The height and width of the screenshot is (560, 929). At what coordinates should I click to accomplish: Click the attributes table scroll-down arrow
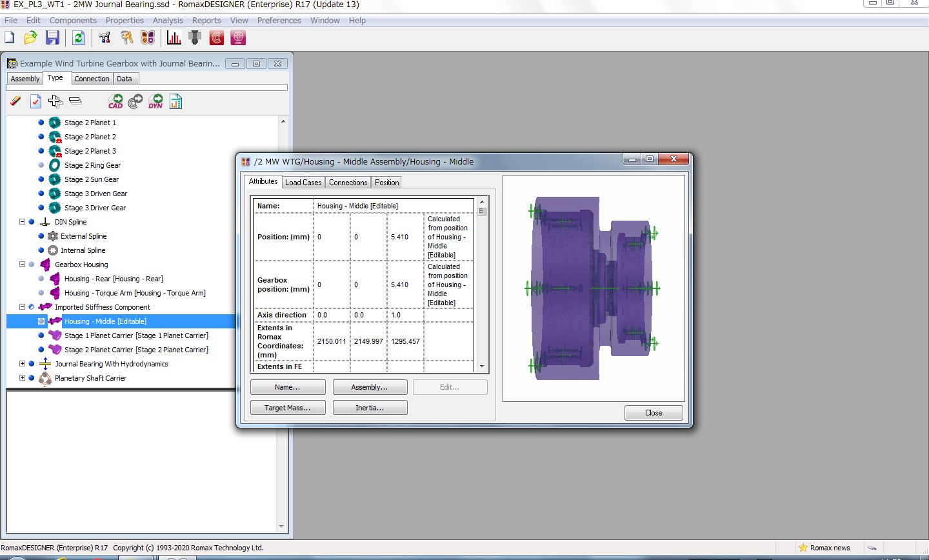click(482, 366)
